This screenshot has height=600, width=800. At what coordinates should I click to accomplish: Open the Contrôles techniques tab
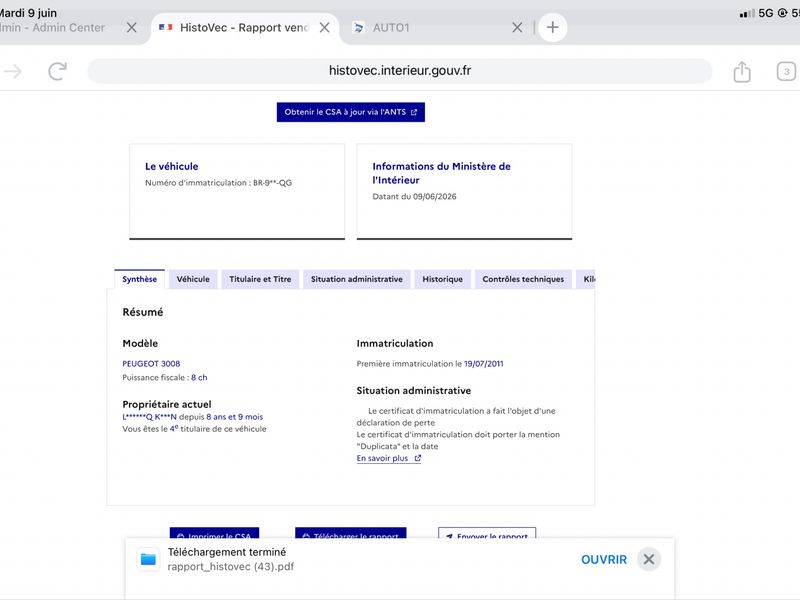[523, 279]
